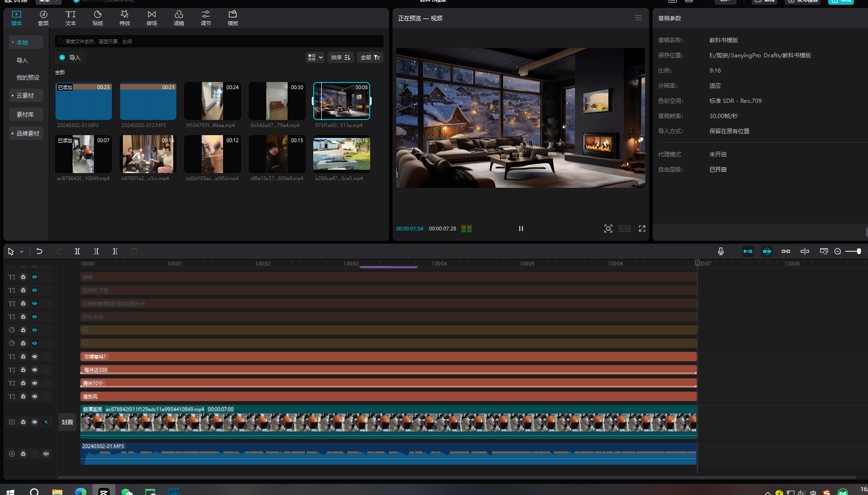Open the preview panel hamburger menu
The height and width of the screenshot is (495, 868).
638,18
